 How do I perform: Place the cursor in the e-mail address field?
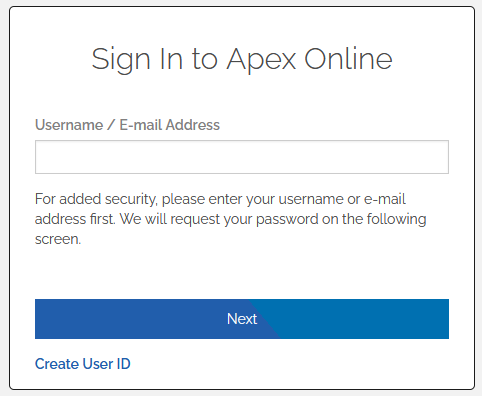coord(242,157)
